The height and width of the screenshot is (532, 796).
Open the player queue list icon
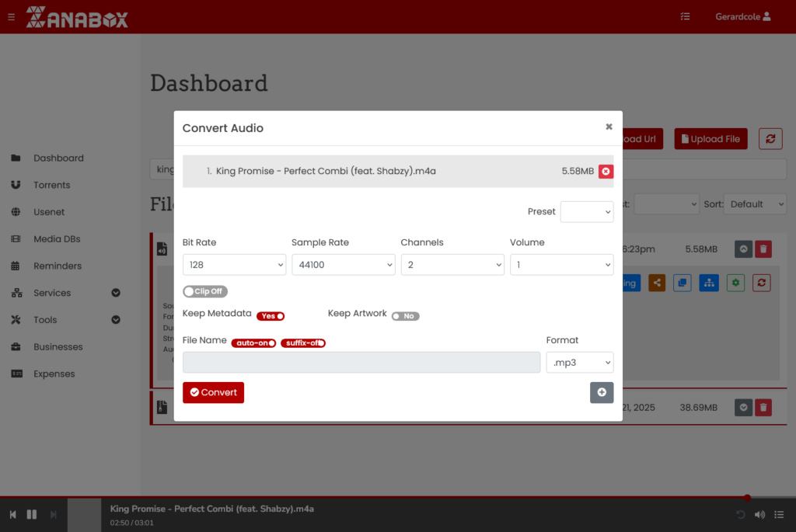tap(779, 514)
